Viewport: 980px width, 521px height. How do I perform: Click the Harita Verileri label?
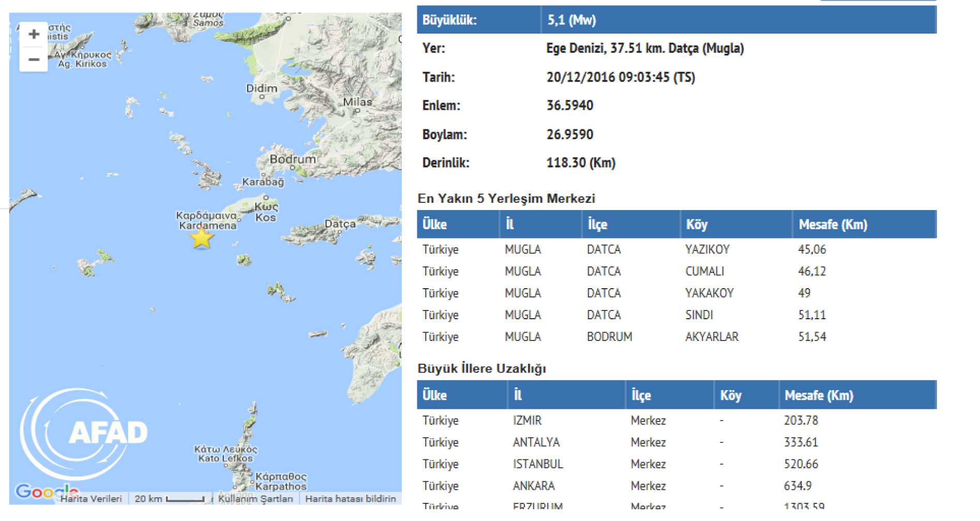click(x=91, y=499)
